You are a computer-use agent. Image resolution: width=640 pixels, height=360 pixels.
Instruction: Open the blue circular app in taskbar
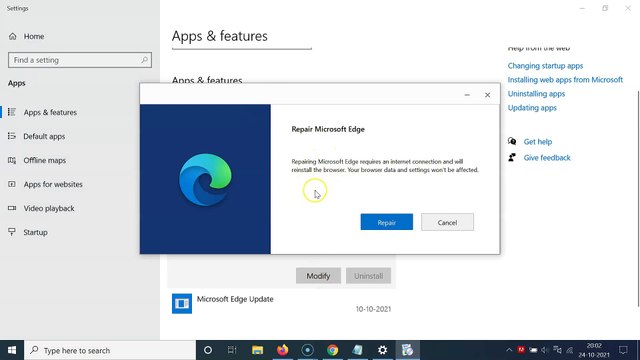pos(307,350)
